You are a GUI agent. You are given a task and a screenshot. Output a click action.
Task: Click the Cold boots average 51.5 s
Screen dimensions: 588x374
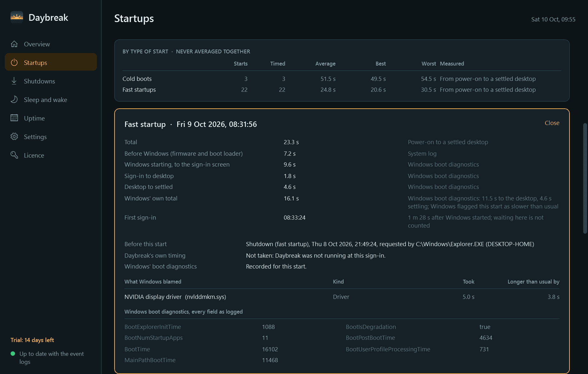tap(328, 79)
